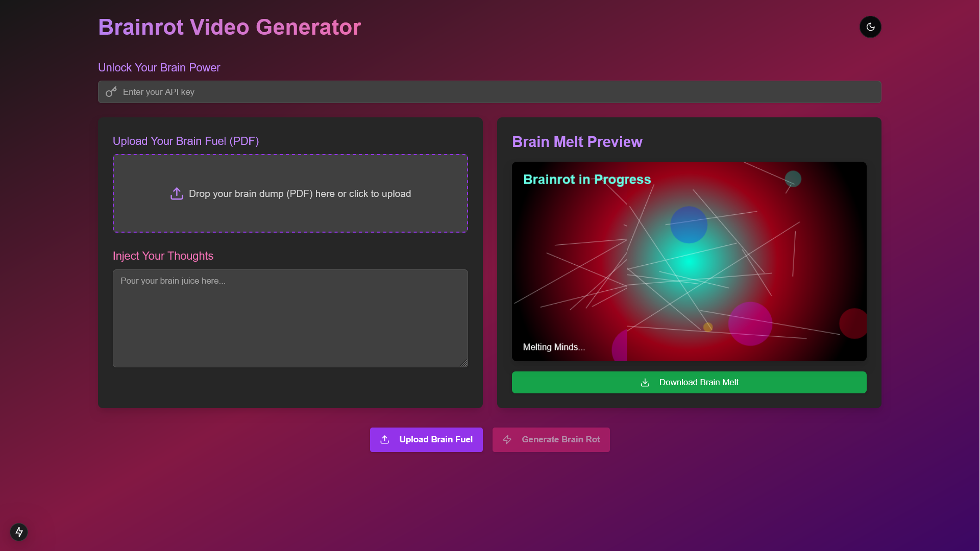Click the textarea resize handle corner
The image size is (980, 551).
[464, 363]
